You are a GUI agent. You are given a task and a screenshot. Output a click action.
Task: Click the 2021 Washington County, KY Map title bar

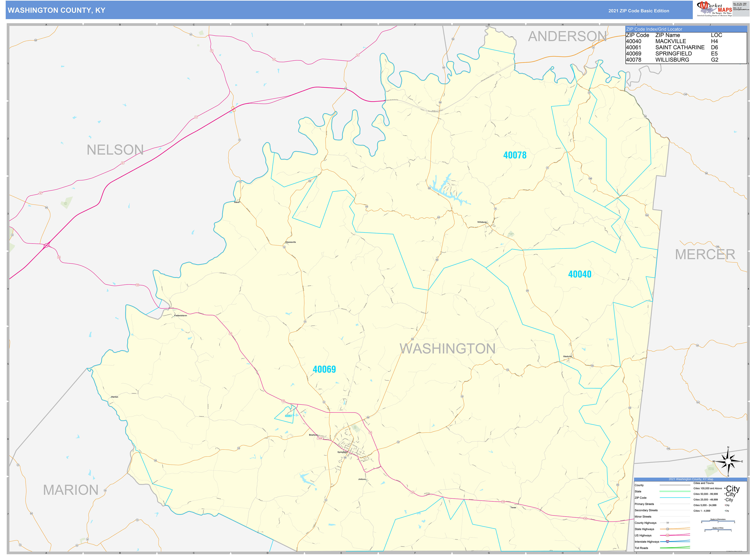pos(691,479)
